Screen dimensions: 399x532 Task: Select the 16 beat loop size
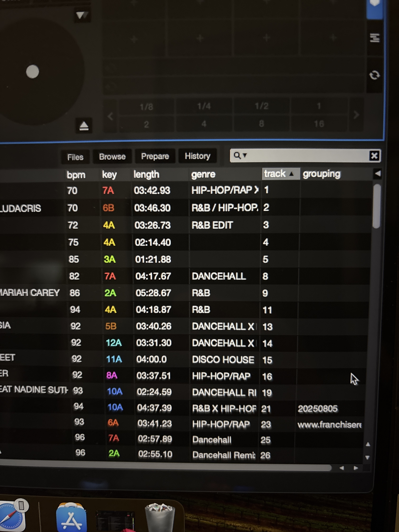pyautogui.click(x=319, y=124)
